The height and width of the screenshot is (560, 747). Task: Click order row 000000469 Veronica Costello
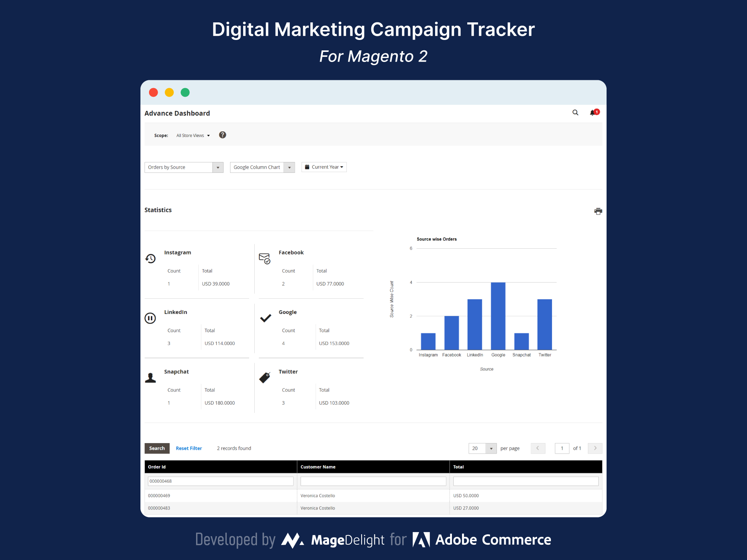pos(372,495)
